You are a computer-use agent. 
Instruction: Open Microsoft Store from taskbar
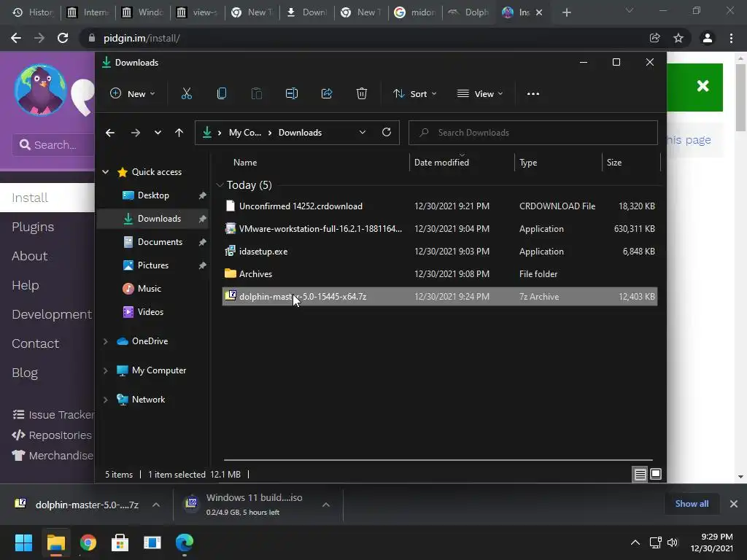click(x=120, y=542)
